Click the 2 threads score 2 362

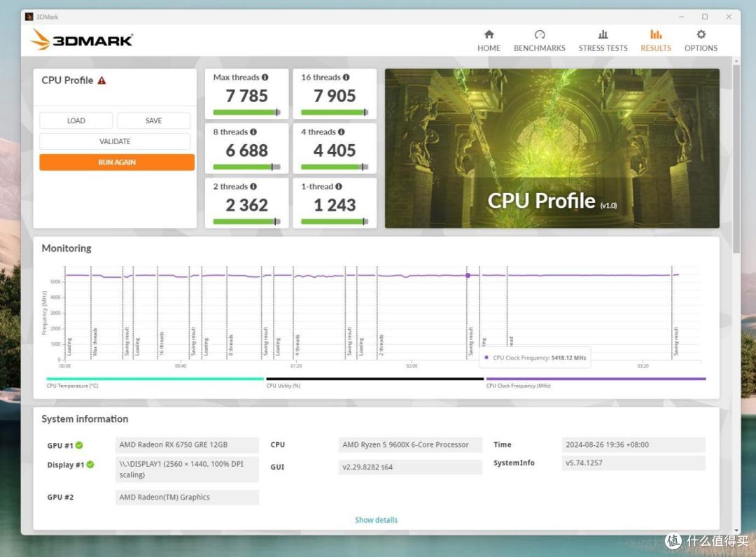click(246, 205)
